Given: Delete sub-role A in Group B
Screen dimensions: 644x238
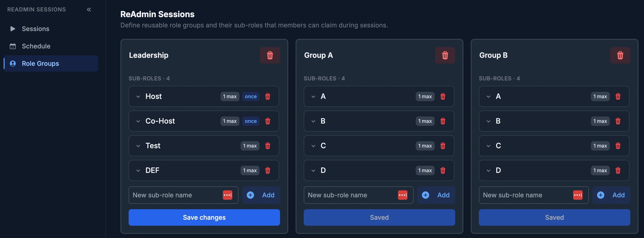Looking at the screenshot, I should (618, 96).
